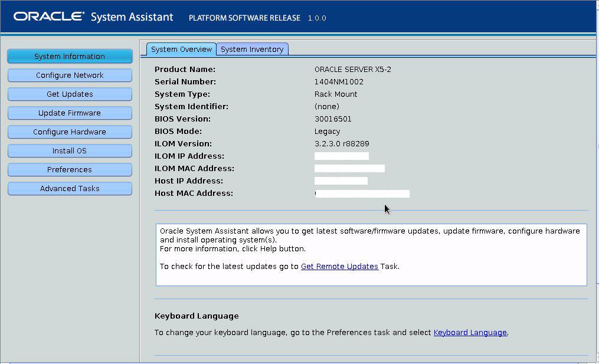Open the Get Updates task
599x364 pixels.
(x=70, y=94)
